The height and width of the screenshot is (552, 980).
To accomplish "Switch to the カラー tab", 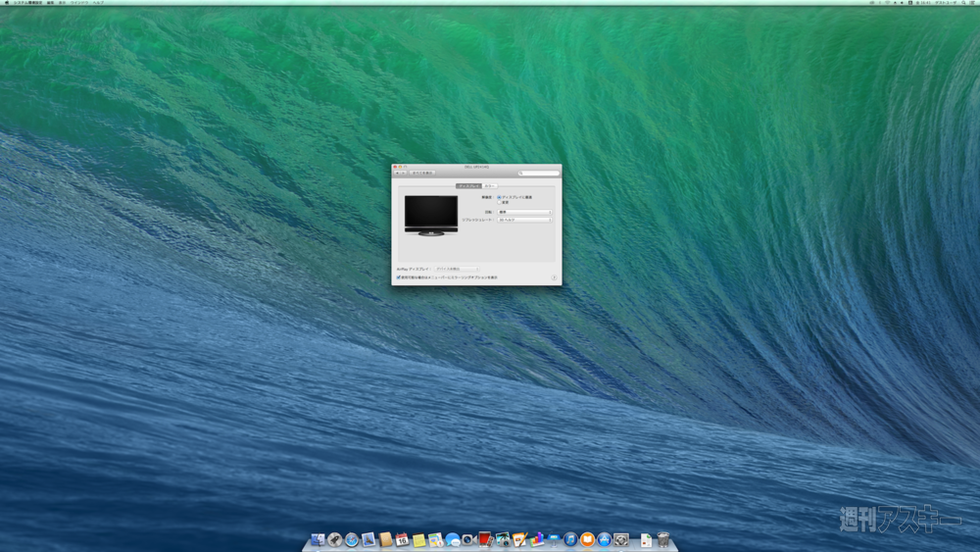I will coord(489,185).
